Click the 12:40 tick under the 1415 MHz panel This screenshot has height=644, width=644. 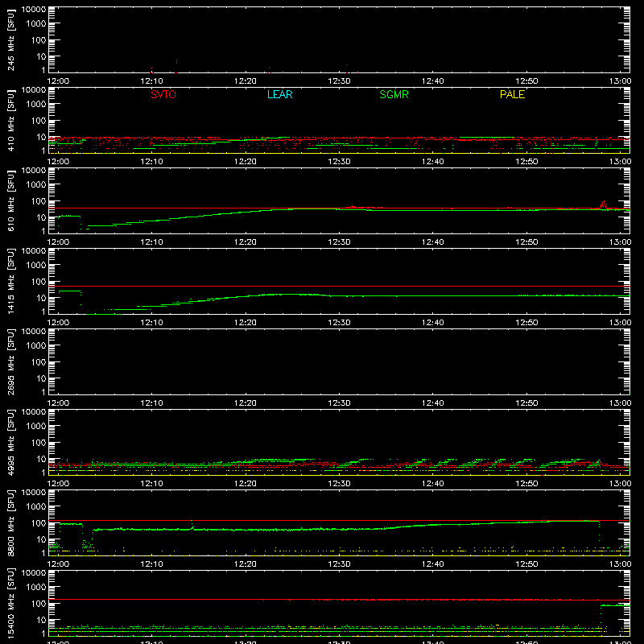point(433,323)
